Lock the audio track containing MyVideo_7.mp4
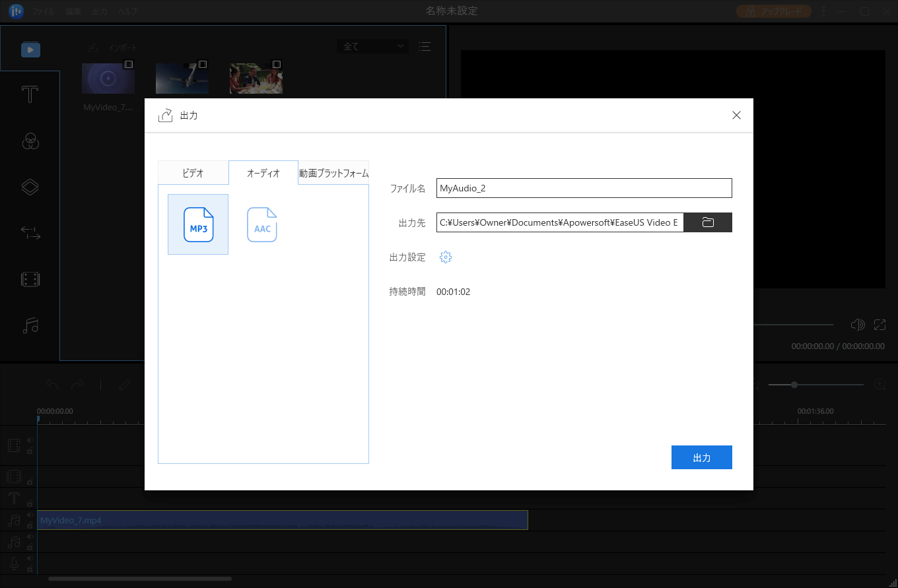Image resolution: width=898 pixels, height=588 pixels. (x=30, y=526)
